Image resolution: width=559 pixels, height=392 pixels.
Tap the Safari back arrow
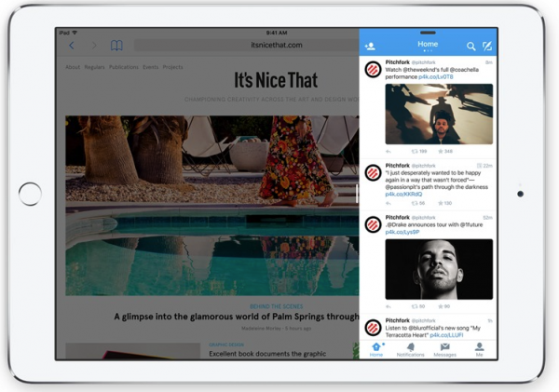[x=72, y=45]
